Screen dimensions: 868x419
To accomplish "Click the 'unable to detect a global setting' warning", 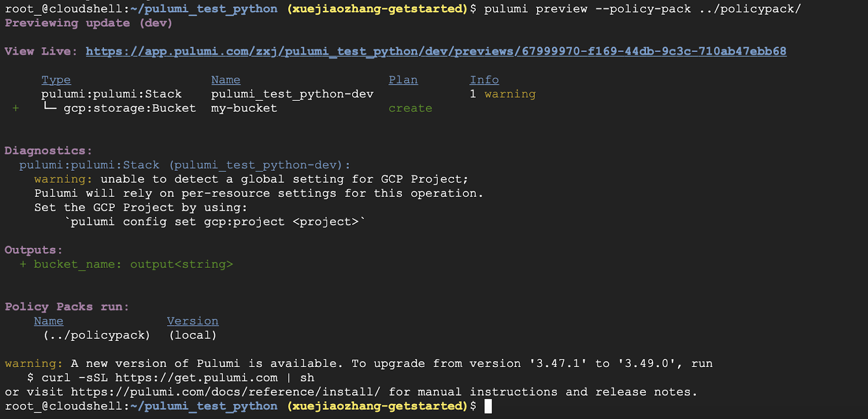I will tap(251, 179).
